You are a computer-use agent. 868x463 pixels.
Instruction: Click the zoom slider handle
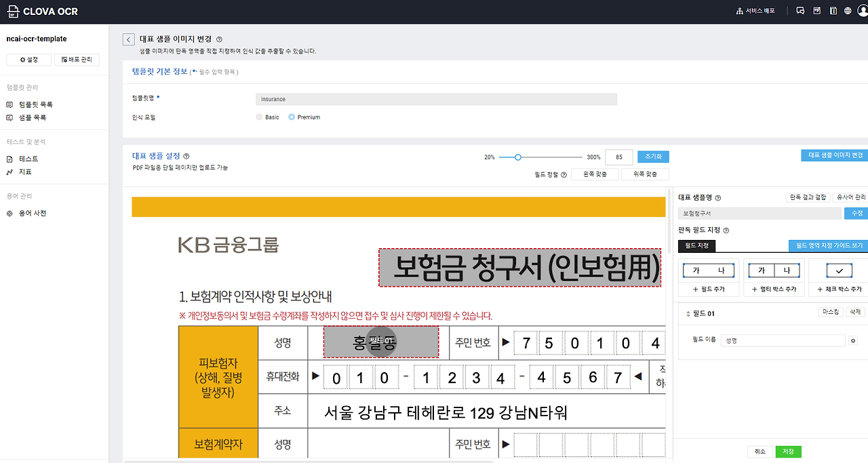pos(517,157)
